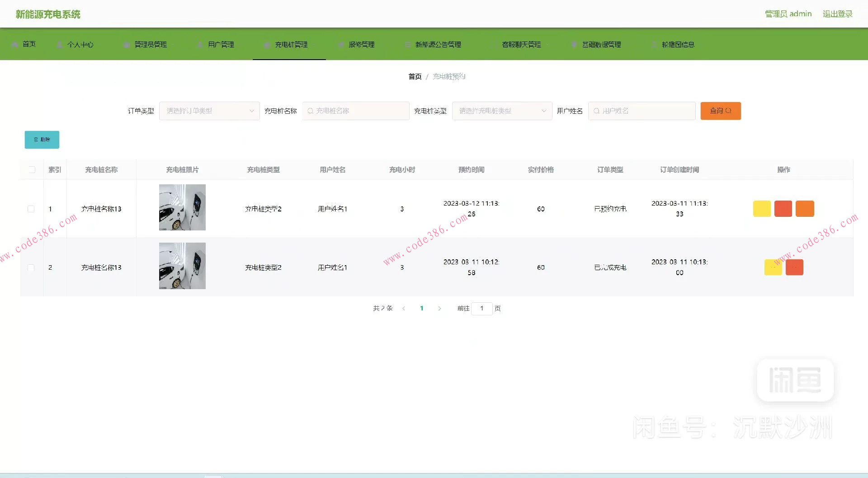Image resolution: width=868 pixels, height=478 pixels.
Task: Click the icon next to 管理员管理
Action: pos(127,45)
